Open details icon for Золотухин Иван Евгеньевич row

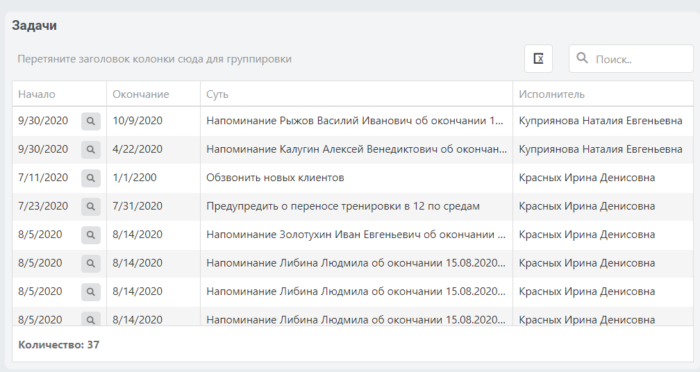91,235
